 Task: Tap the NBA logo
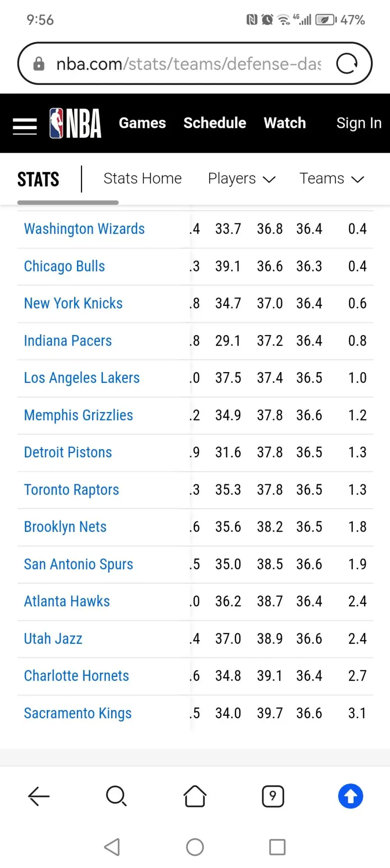pyautogui.click(x=76, y=123)
